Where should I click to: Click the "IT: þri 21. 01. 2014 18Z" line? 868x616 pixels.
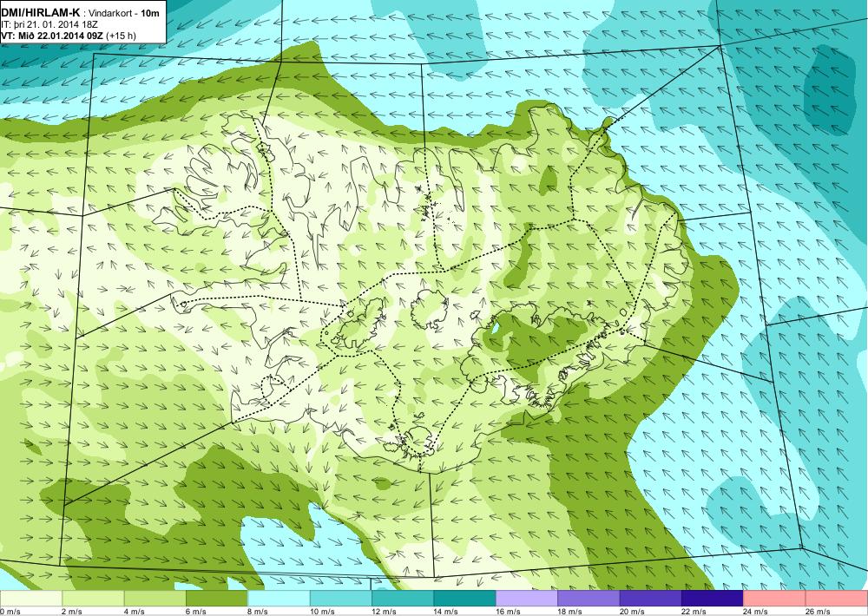click(x=49, y=24)
